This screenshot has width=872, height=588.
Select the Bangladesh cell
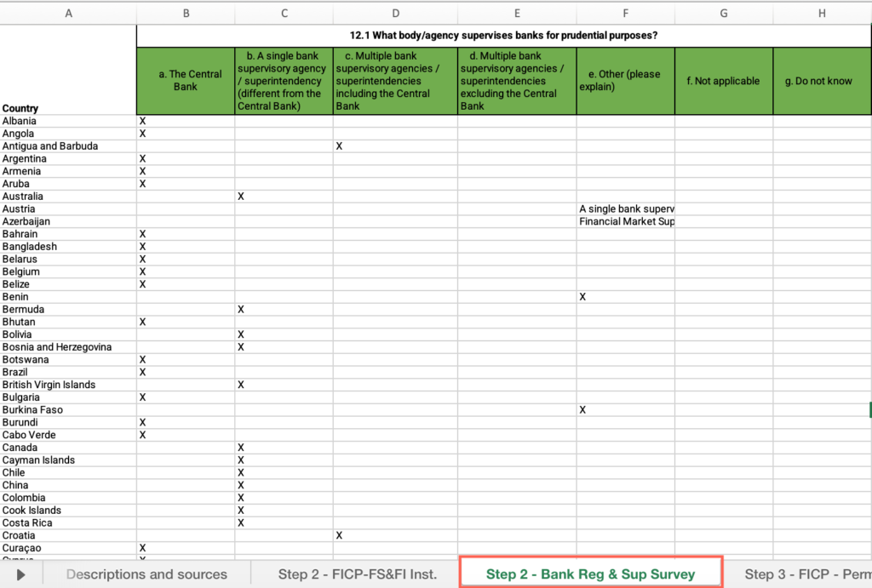click(x=68, y=247)
